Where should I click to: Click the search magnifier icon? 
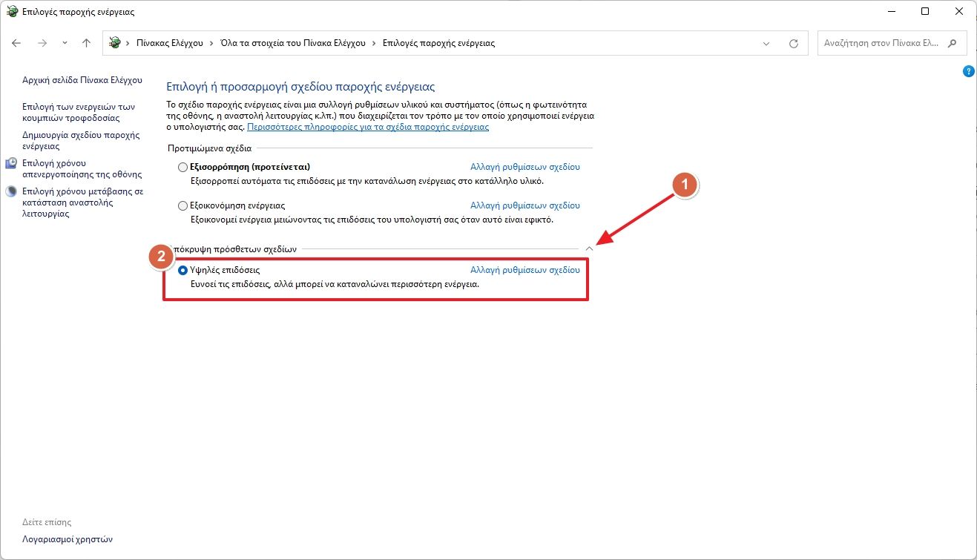coord(953,43)
